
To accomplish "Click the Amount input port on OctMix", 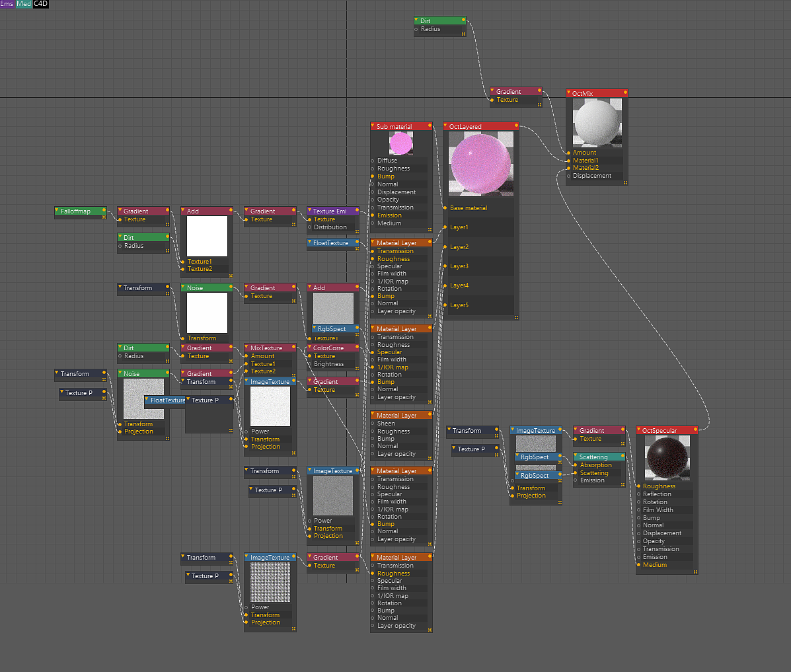I will (568, 153).
